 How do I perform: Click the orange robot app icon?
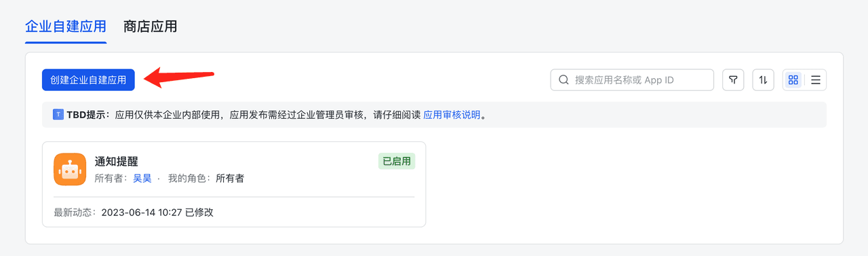point(70,169)
